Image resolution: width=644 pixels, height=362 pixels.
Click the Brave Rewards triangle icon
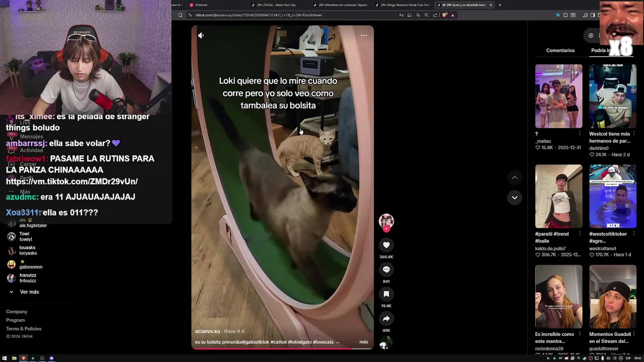452,15
